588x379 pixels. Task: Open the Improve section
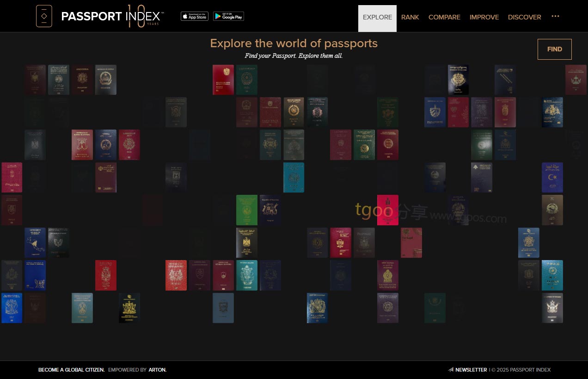(484, 18)
